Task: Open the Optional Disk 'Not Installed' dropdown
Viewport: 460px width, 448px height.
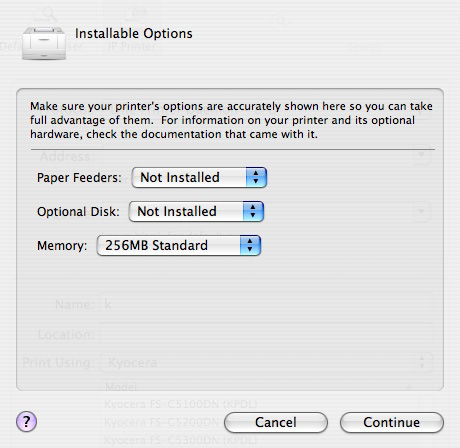Action: click(196, 211)
